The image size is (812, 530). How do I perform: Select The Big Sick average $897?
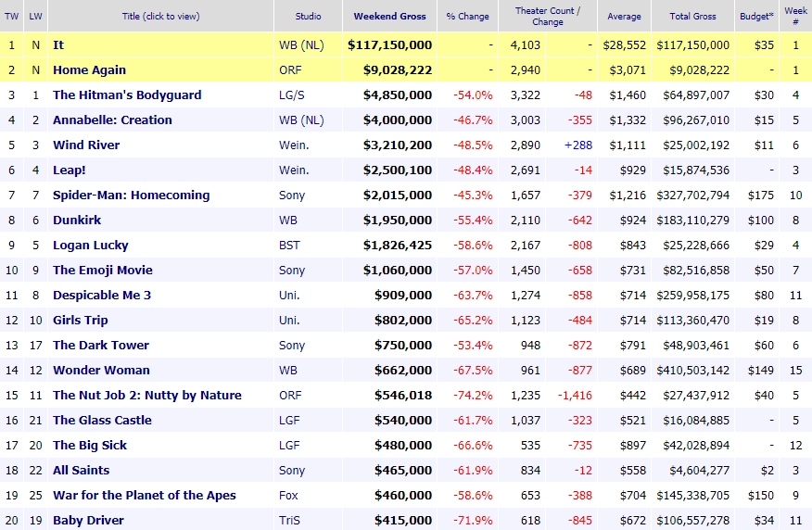633,445
